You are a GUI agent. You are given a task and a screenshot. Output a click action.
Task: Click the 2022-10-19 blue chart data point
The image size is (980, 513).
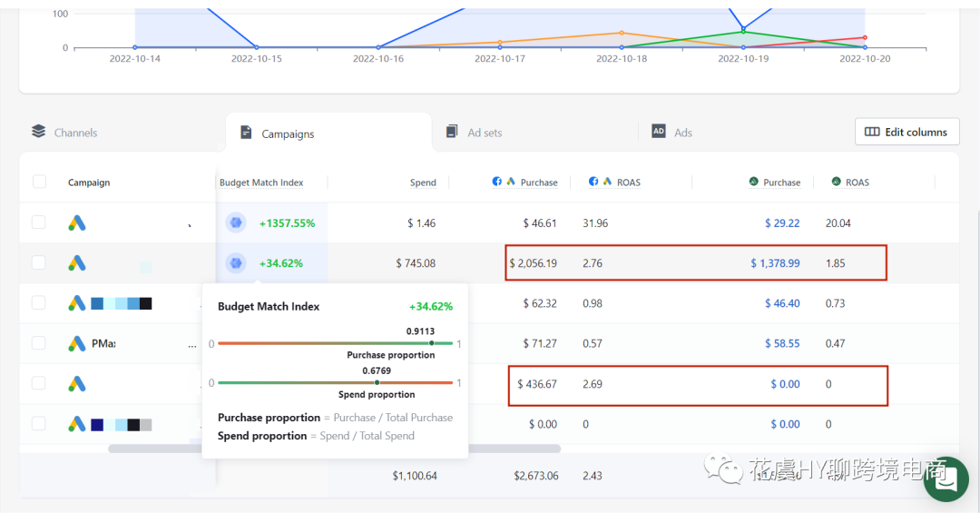point(743,29)
